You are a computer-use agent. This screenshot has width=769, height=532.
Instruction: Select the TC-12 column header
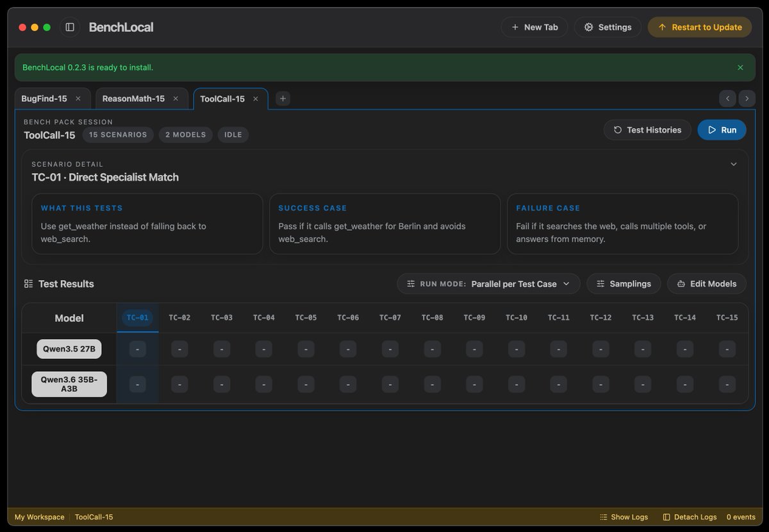point(600,317)
